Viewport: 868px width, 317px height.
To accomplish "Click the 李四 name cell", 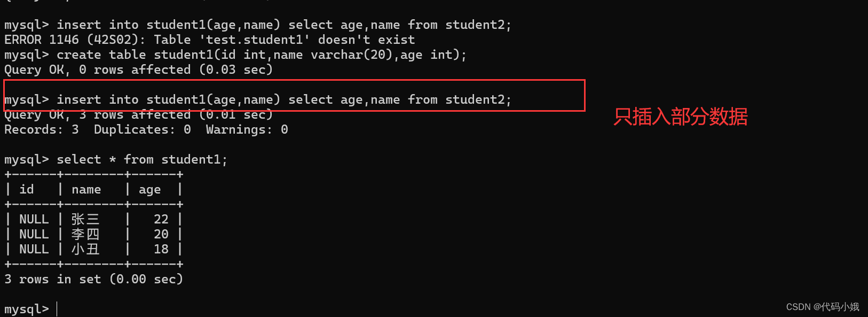I will pyautogui.click(x=85, y=234).
